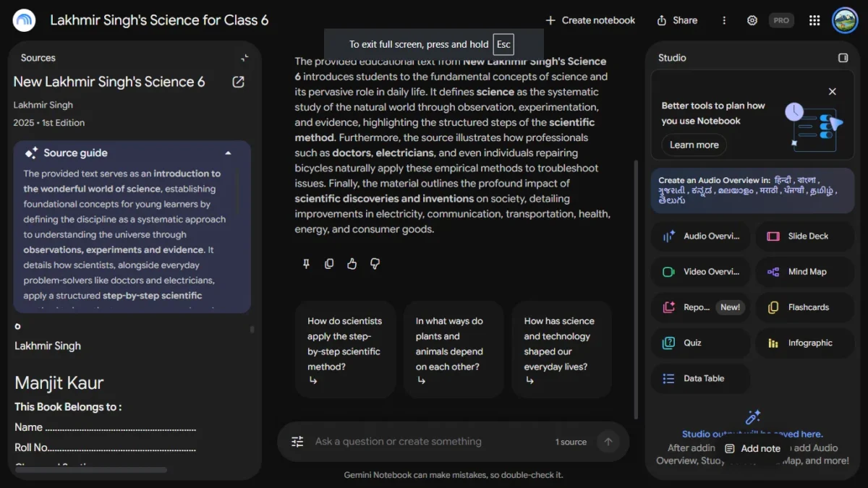Open chat configuration sliders icon
The width and height of the screenshot is (868, 488).
pyautogui.click(x=297, y=442)
